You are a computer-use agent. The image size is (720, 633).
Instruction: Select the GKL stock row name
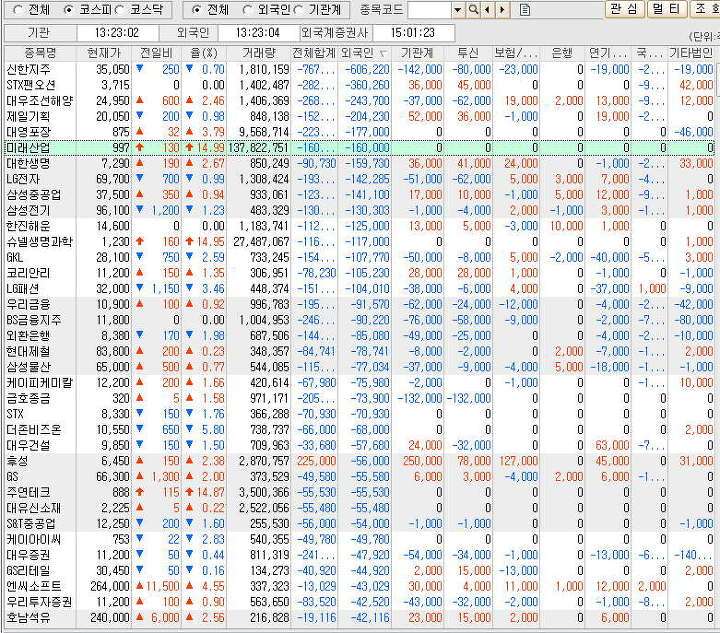[15, 258]
